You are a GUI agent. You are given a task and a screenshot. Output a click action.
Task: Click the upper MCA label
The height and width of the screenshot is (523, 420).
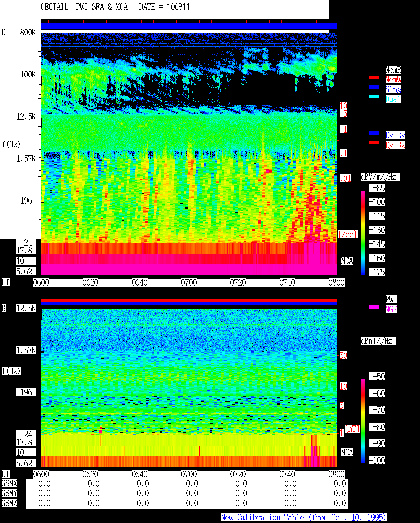point(347,261)
